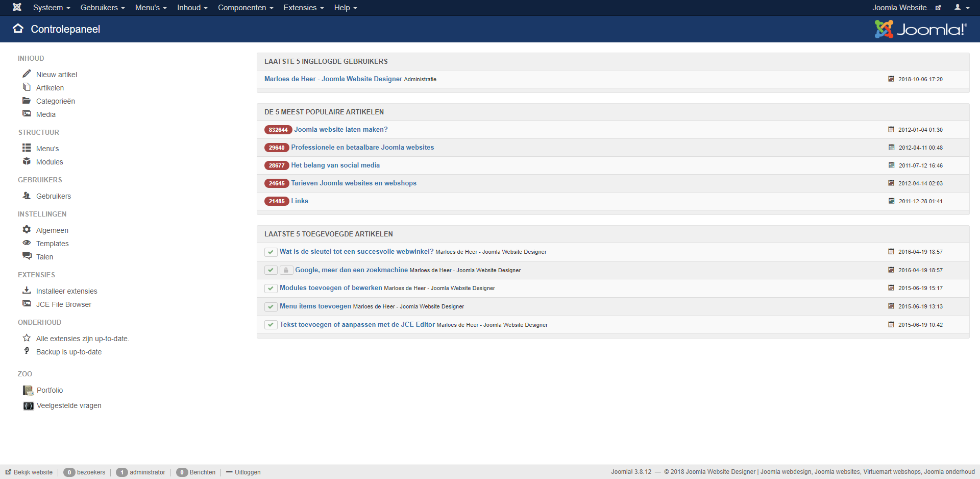Click the Algemeen gear icon
Image resolution: width=980 pixels, height=479 pixels.
click(x=27, y=230)
